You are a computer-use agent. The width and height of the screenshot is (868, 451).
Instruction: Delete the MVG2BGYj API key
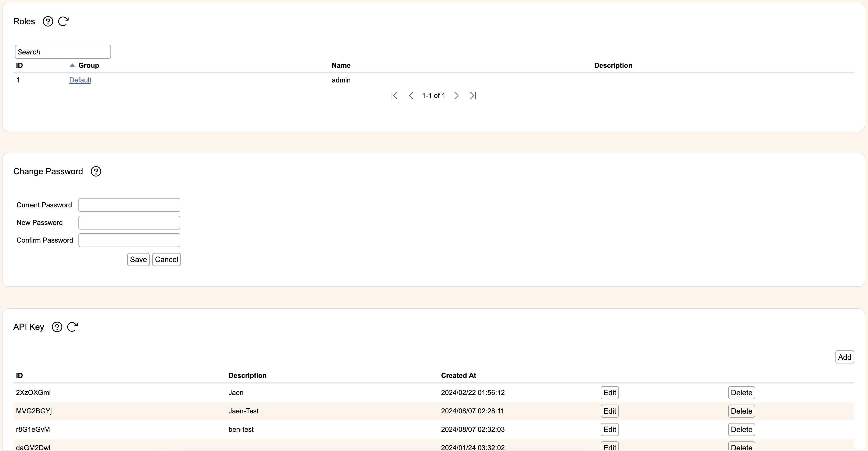tap(741, 411)
